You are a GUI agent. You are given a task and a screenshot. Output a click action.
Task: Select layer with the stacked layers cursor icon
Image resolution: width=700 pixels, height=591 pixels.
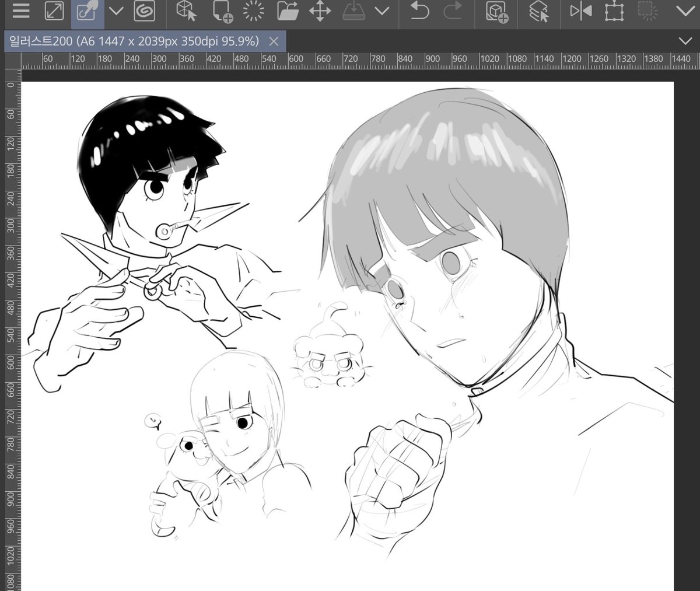click(538, 11)
